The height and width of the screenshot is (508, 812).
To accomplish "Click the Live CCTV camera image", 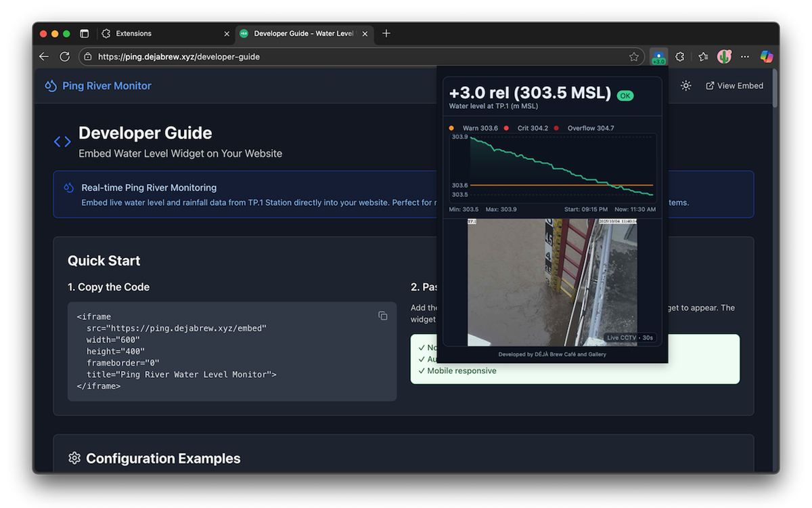I will click(x=552, y=282).
